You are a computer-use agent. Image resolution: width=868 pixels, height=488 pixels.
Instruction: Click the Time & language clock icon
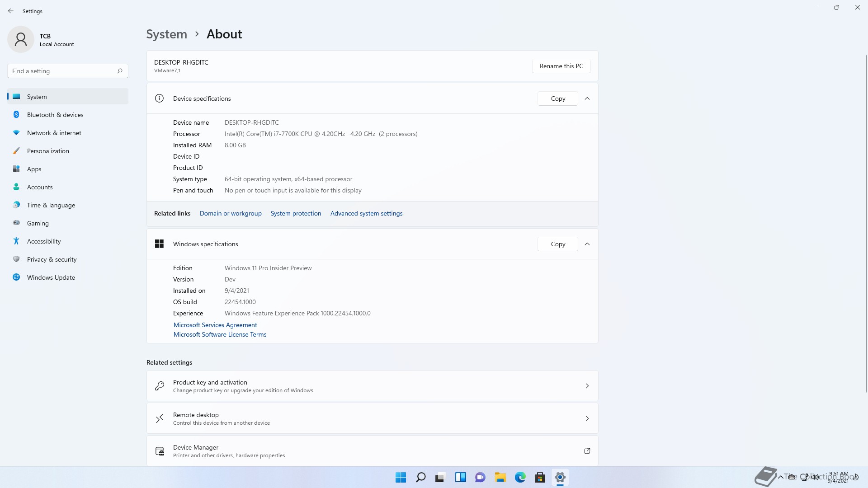click(x=16, y=205)
